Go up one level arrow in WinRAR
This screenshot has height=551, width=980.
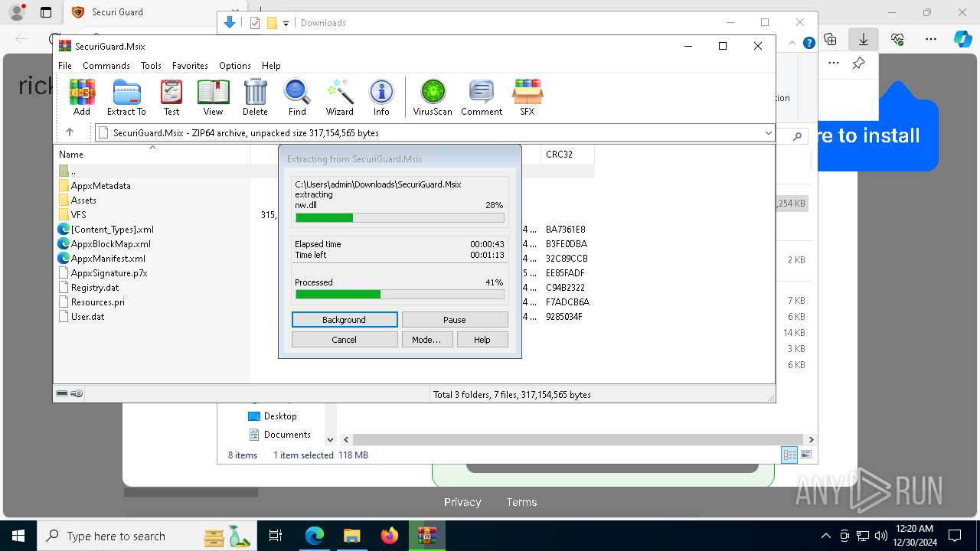tap(70, 132)
